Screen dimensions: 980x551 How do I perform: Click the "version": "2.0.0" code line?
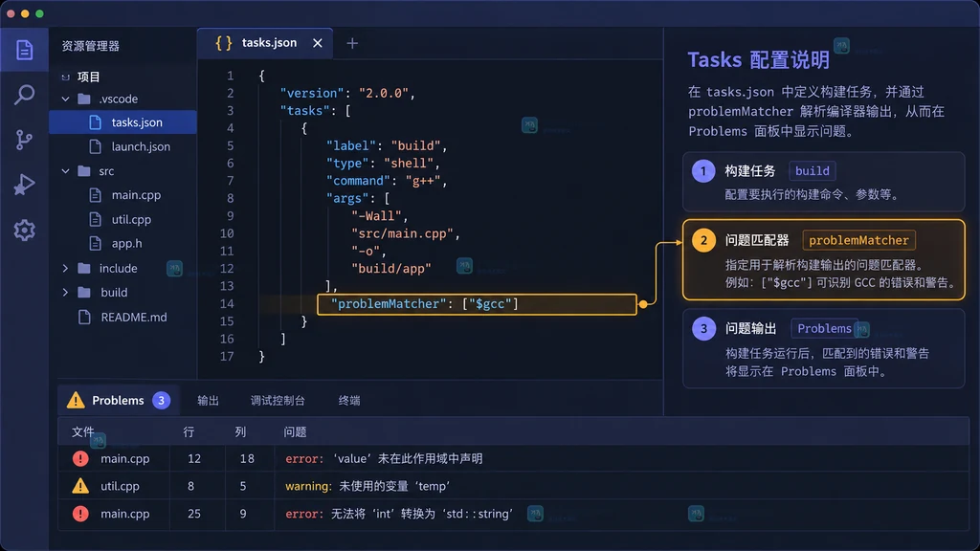pos(347,93)
